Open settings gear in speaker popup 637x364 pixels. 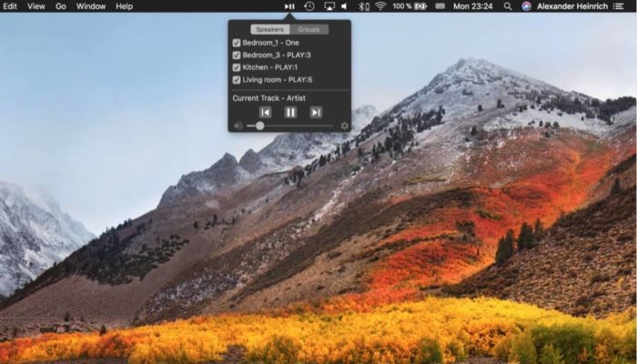point(345,126)
